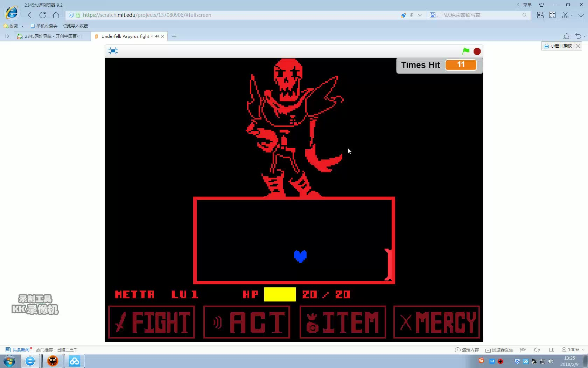Image resolution: width=588 pixels, height=368 pixels.
Task: Click the 小窗口播放 button
Action: [558, 46]
